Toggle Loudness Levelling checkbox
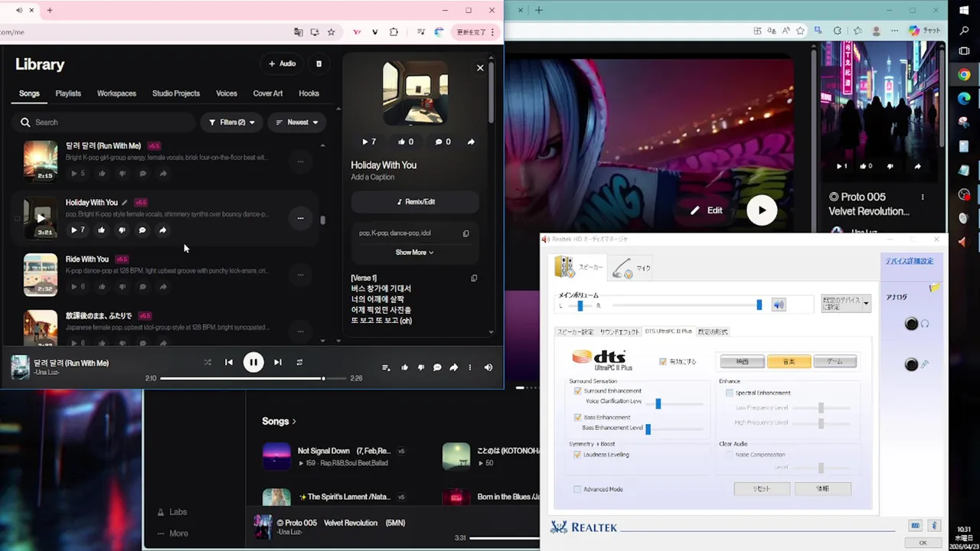The image size is (980, 551). (x=577, y=455)
